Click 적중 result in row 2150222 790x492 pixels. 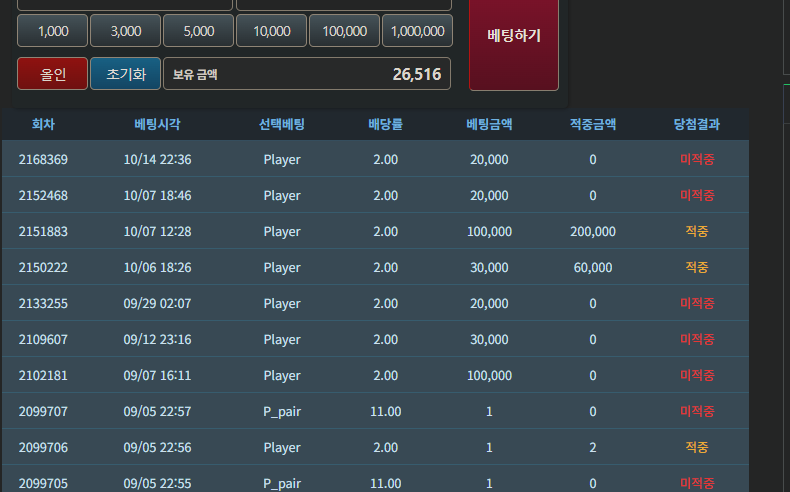coord(697,267)
